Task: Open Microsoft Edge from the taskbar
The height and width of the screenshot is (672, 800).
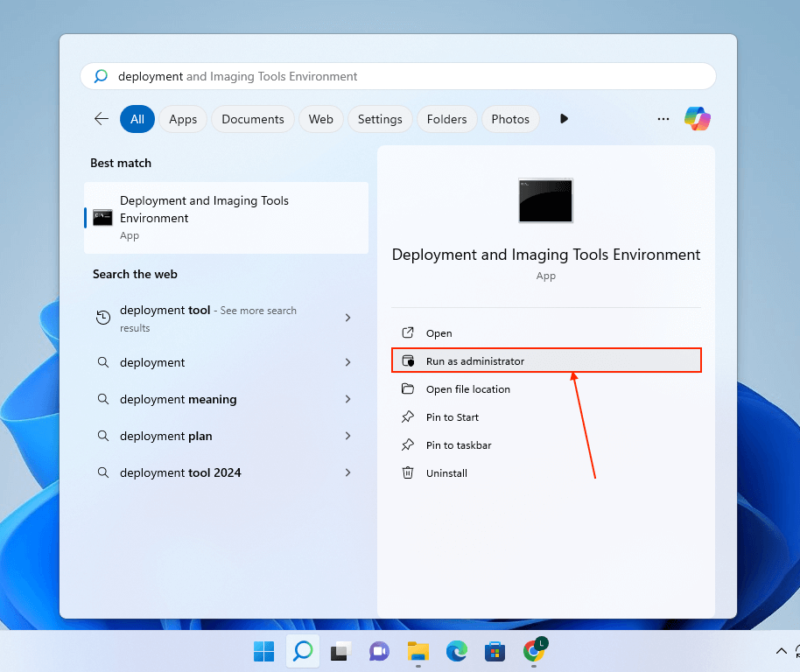Action: 456,651
